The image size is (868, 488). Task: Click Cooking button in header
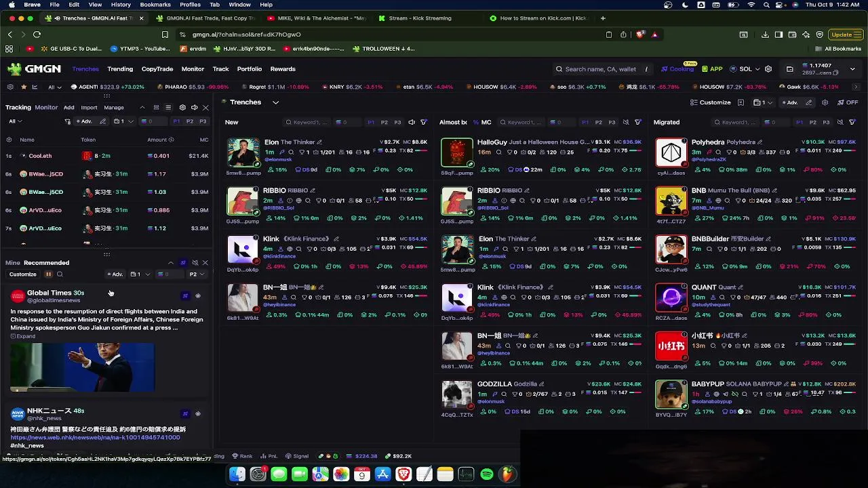click(x=677, y=69)
